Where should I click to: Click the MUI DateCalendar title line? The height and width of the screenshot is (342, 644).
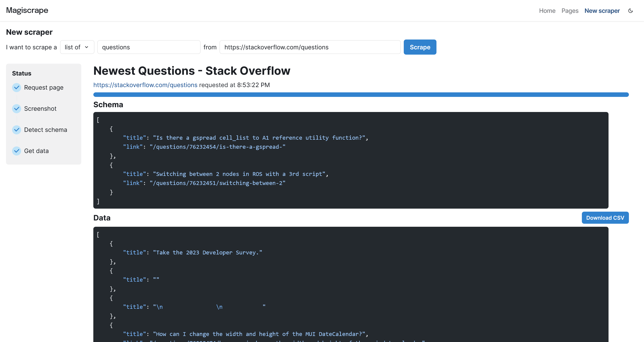(x=246, y=334)
